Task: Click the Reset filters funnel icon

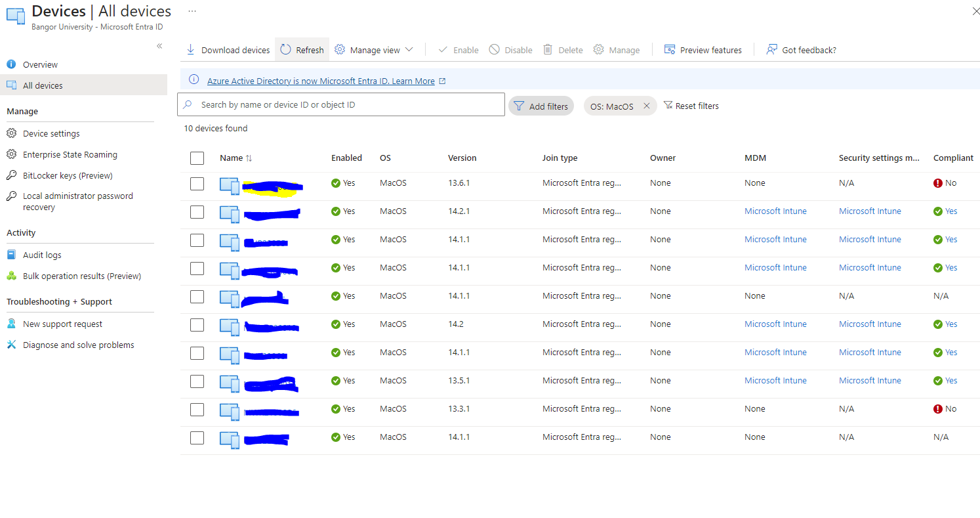Action: tap(668, 105)
